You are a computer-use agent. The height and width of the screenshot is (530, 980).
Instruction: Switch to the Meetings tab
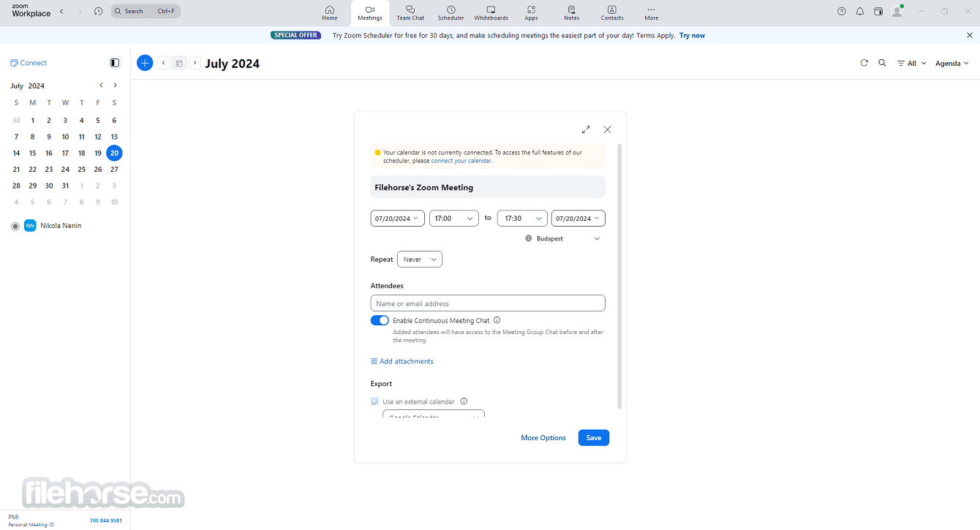click(370, 12)
